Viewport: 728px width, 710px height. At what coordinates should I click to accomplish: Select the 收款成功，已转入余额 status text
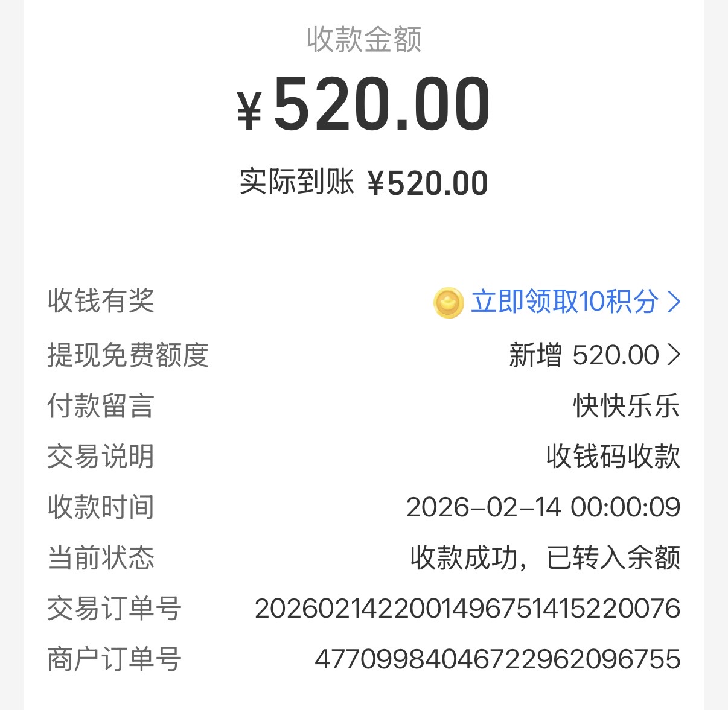coord(545,557)
